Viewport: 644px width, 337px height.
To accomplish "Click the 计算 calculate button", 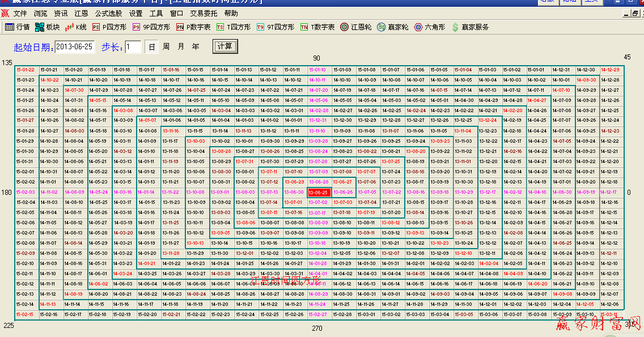I will [x=225, y=46].
